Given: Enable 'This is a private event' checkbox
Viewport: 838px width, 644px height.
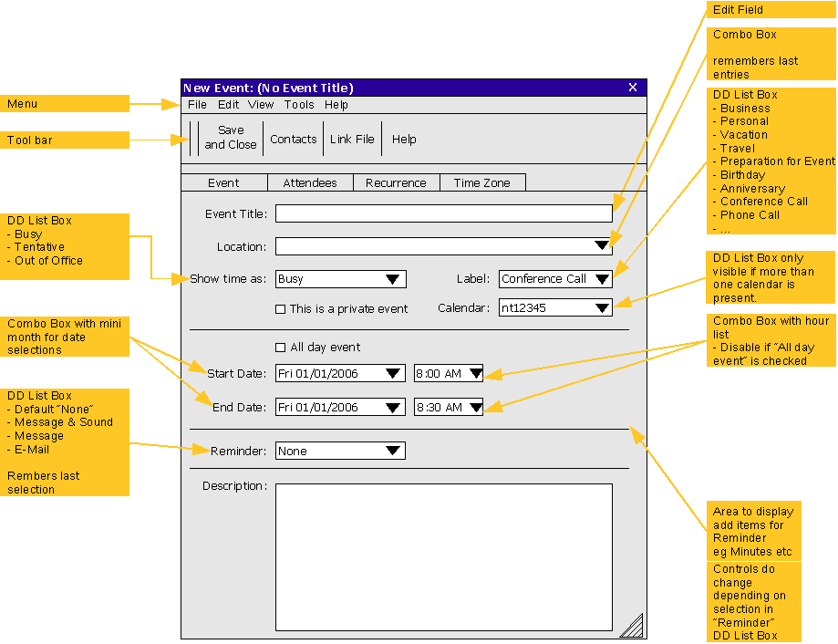Looking at the screenshot, I should coord(281,309).
